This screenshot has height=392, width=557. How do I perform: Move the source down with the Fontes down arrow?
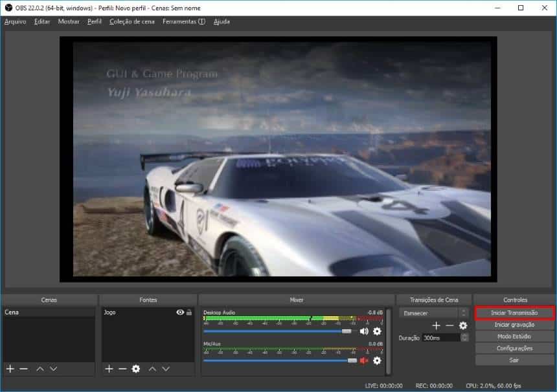[x=166, y=369]
